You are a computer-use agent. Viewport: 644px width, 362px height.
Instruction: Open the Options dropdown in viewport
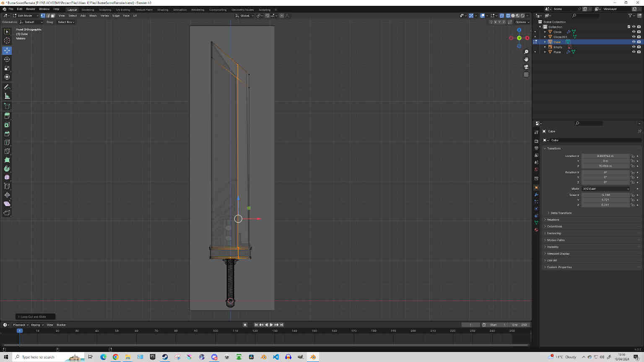(522, 22)
